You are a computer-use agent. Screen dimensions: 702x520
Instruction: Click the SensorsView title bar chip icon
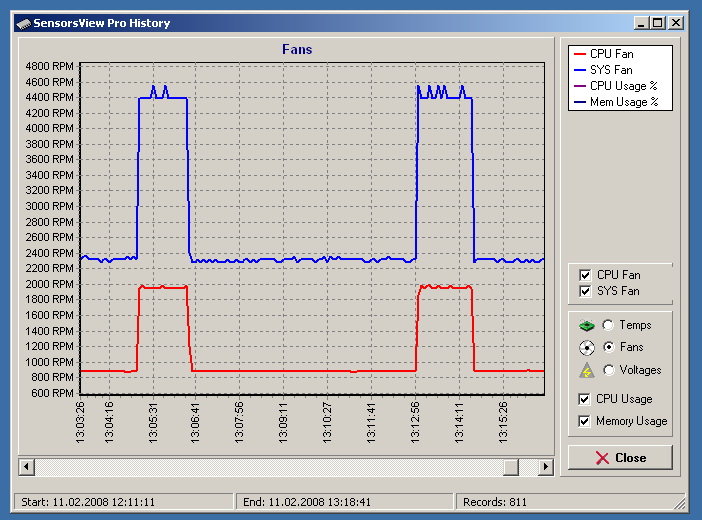tap(24, 24)
